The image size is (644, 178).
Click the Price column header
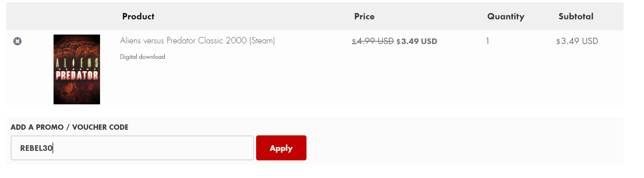click(364, 17)
